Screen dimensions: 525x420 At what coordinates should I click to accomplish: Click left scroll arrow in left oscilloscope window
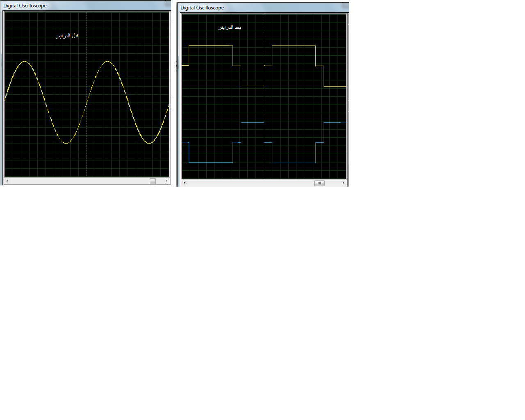point(7,181)
